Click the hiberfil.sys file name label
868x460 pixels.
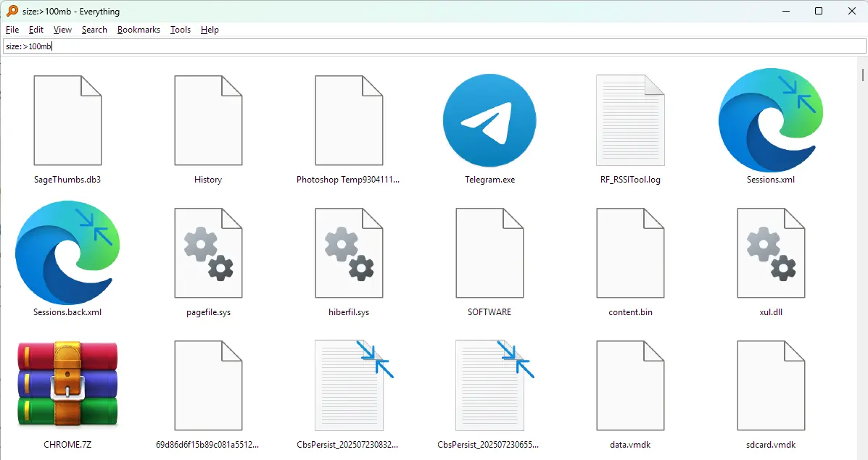pos(349,312)
